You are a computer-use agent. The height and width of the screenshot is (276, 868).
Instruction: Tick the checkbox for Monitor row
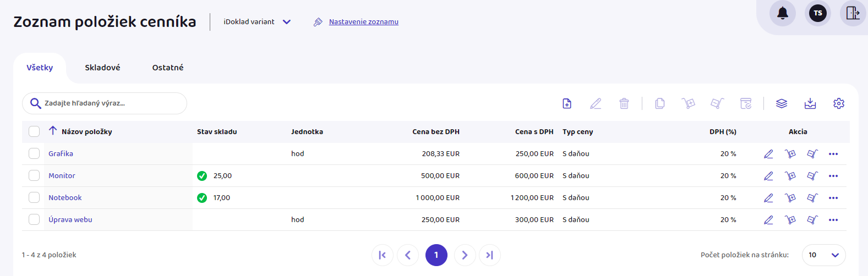coord(34,176)
